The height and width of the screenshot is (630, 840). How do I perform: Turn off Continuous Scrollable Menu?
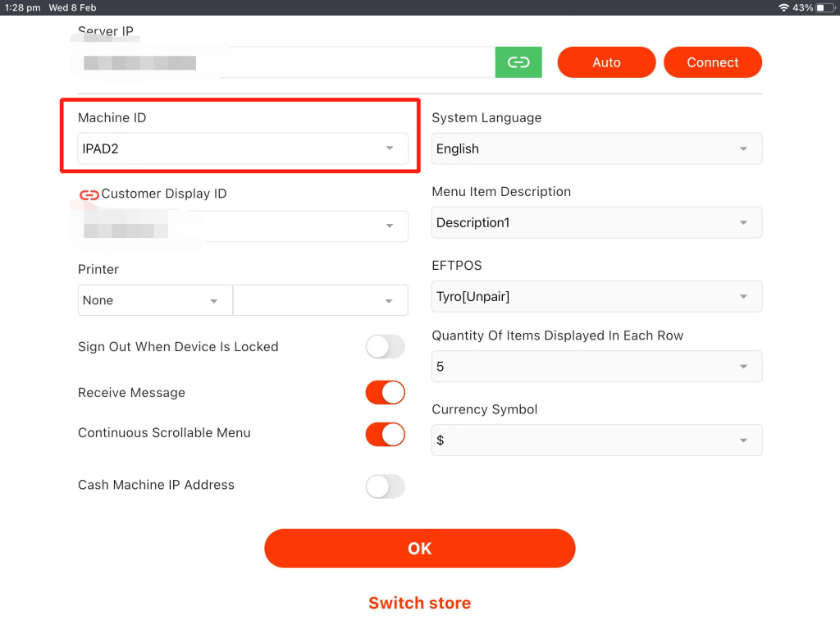pyautogui.click(x=385, y=434)
